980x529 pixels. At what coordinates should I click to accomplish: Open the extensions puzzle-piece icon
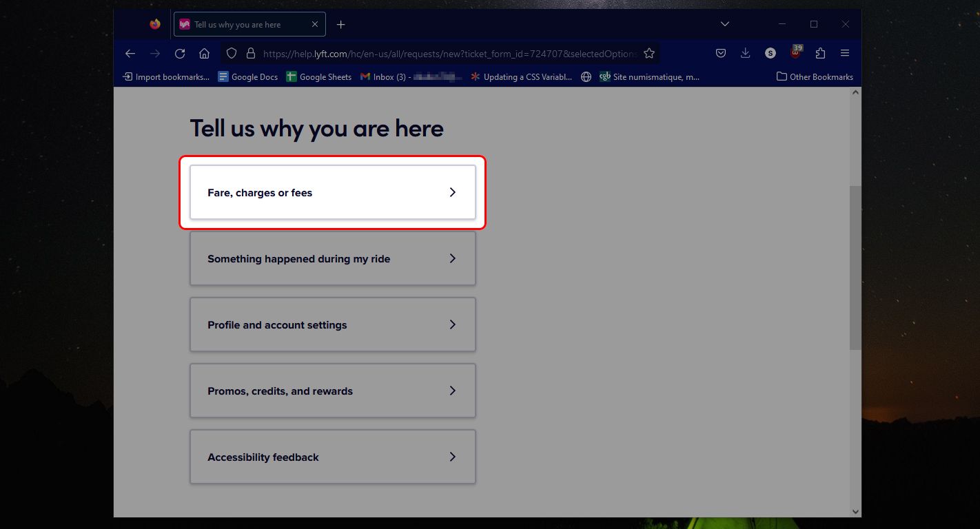click(x=820, y=53)
